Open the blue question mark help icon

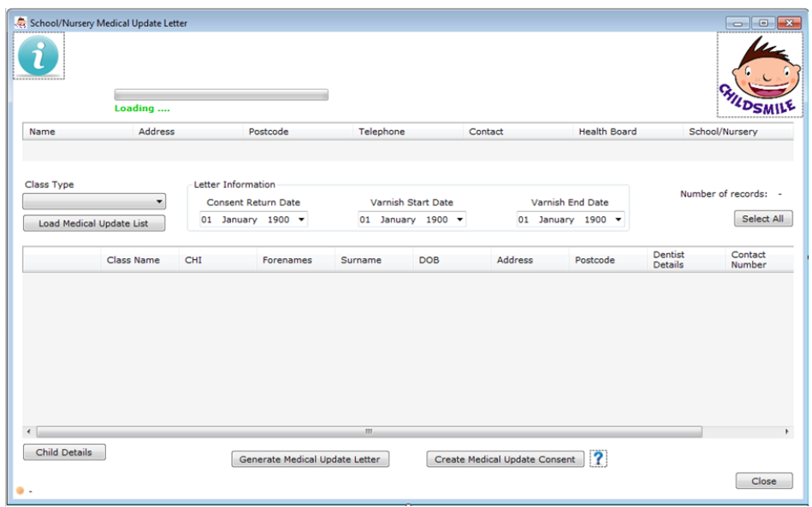click(598, 459)
